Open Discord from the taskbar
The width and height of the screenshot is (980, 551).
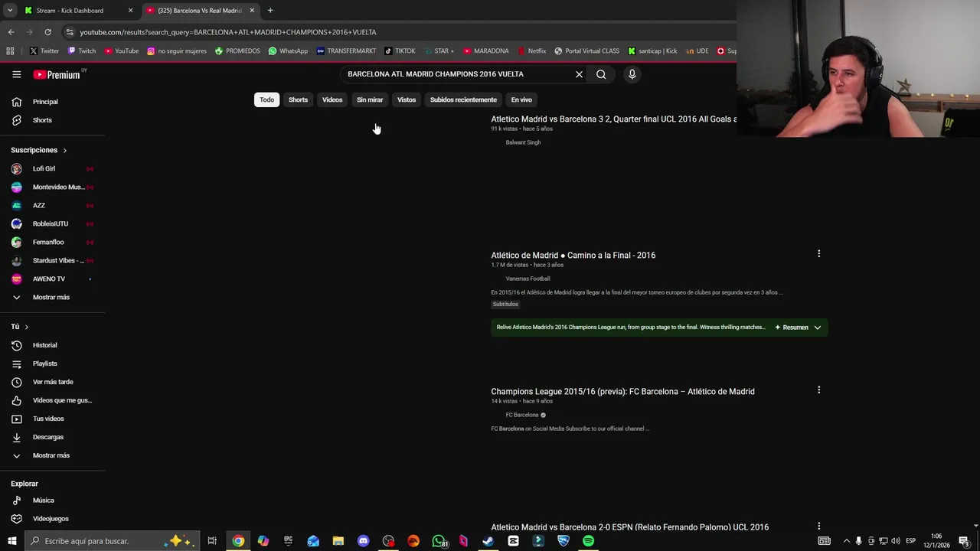[363, 541]
